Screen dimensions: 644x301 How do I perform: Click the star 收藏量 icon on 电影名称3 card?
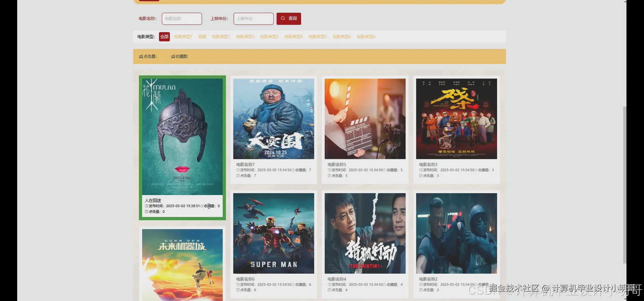point(476,170)
